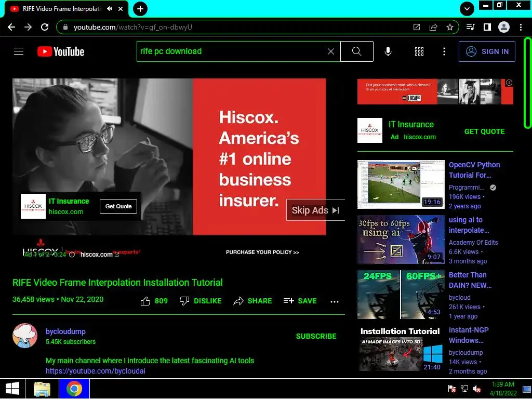Image resolution: width=532 pixels, height=399 pixels.
Task: Save video to a playlist
Action: tap(300, 301)
